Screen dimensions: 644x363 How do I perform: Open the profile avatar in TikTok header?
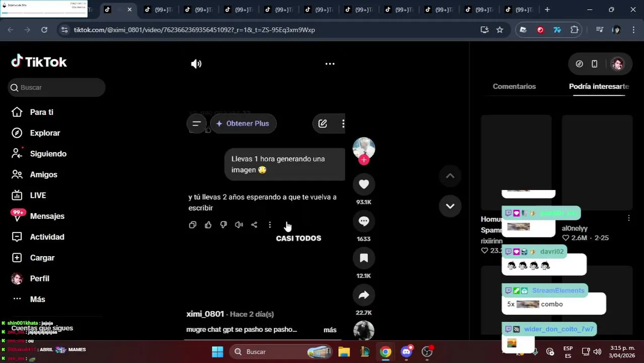coord(617,64)
